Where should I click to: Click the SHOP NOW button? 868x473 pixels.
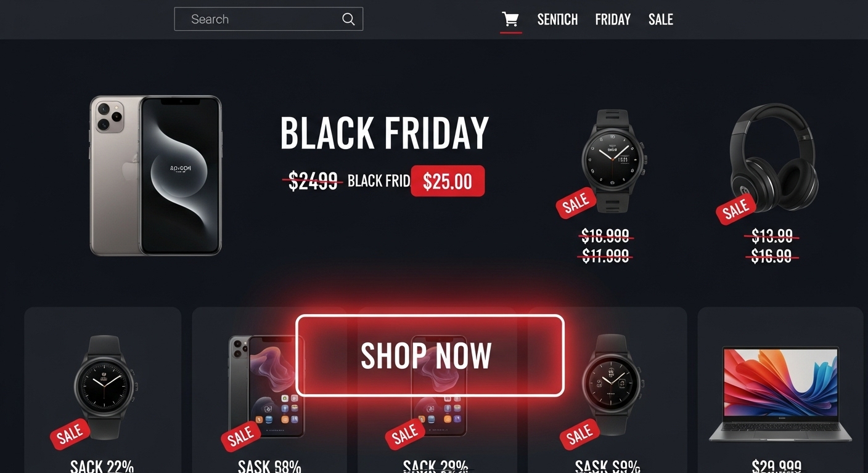click(430, 355)
